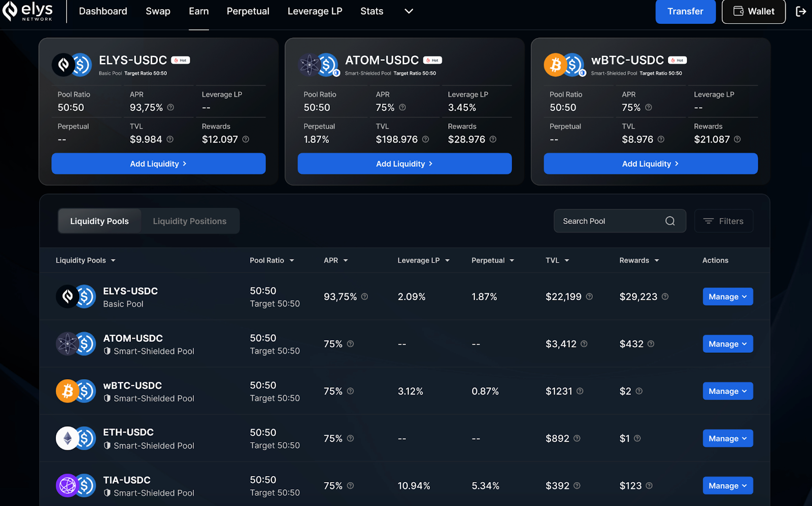Click the 5.34% Perpetual value
Screen dimensions: 812x506
485,486
